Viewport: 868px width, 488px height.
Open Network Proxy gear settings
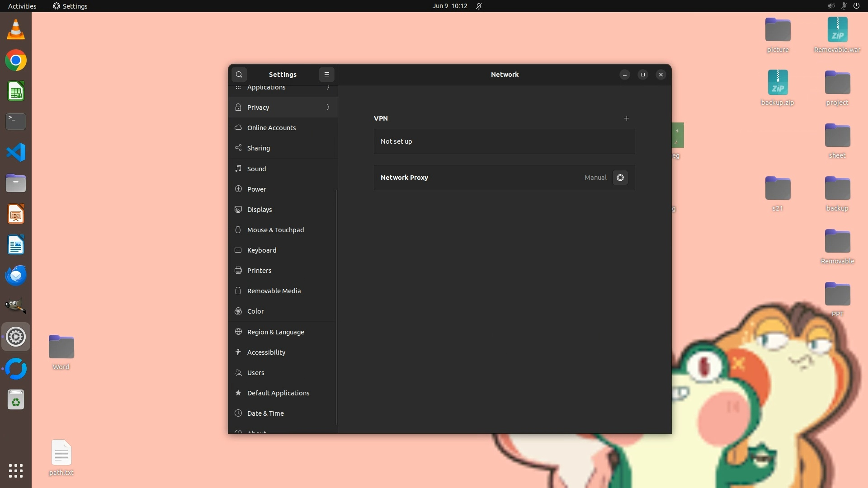(x=620, y=178)
